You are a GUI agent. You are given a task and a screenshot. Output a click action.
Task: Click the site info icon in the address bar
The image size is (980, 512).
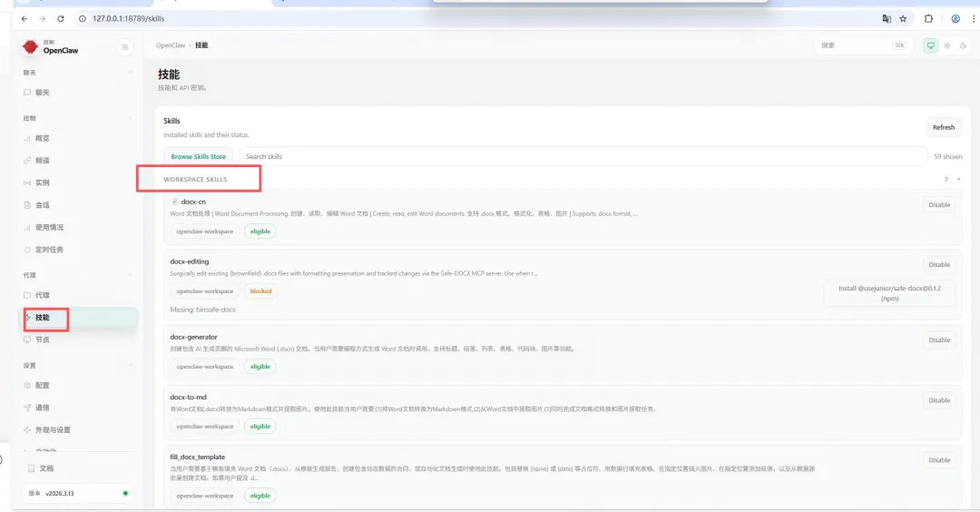(x=82, y=19)
